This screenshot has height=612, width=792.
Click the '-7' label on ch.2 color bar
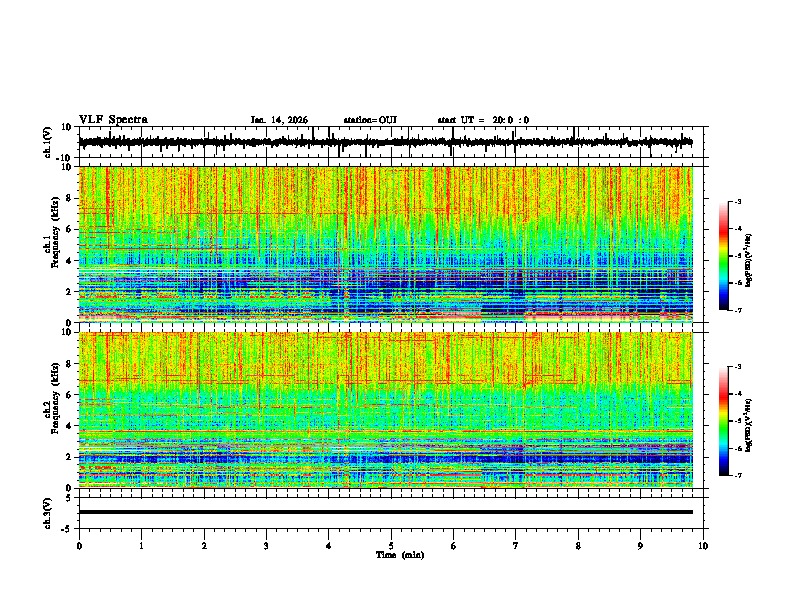click(738, 476)
